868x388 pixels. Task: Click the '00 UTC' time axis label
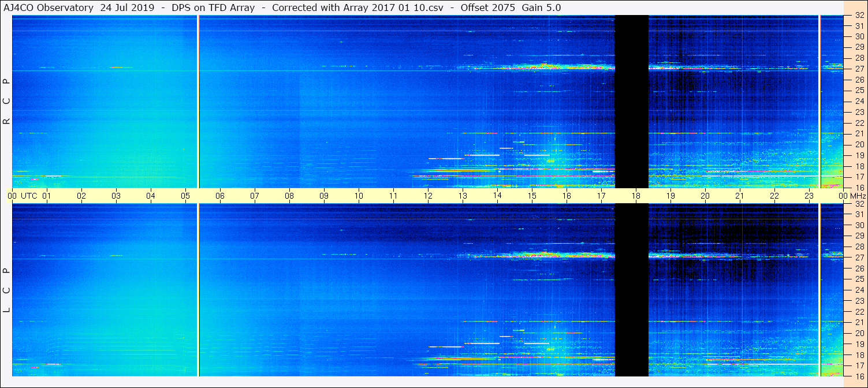[x=23, y=196]
